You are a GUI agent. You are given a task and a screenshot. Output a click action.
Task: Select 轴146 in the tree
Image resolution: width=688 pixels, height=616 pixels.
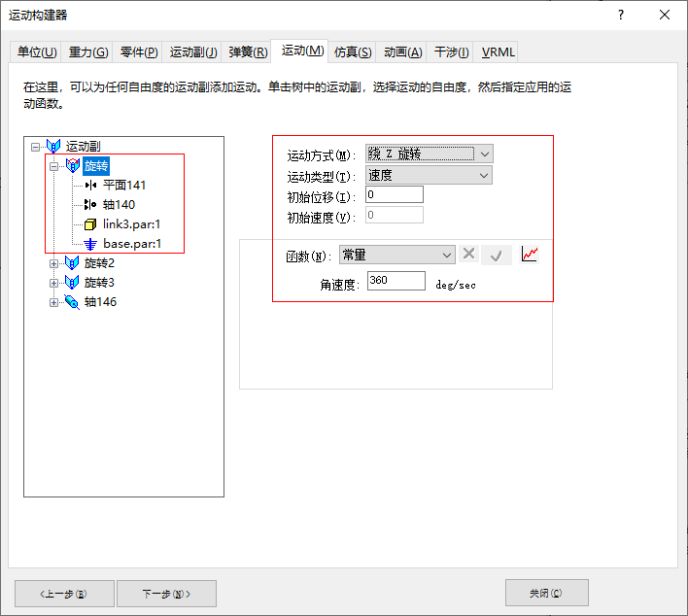click(x=100, y=302)
